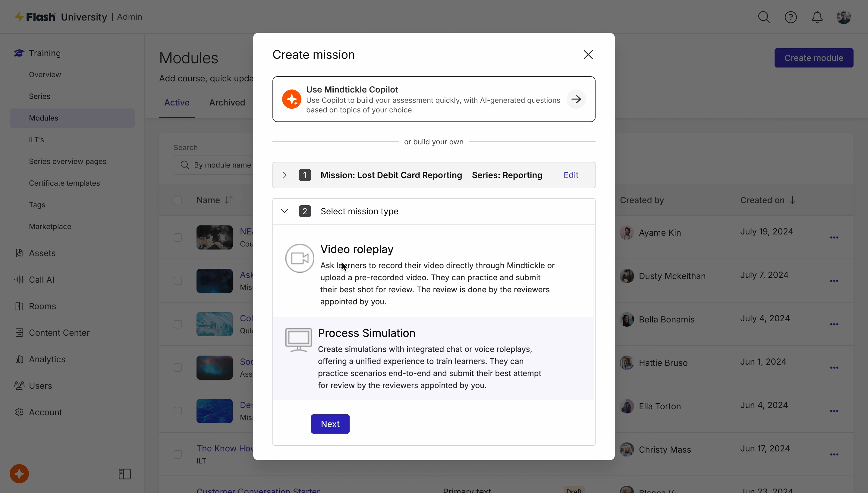Viewport: 868px width, 493px height.
Task: Click the Edit link for mission
Action: point(571,175)
